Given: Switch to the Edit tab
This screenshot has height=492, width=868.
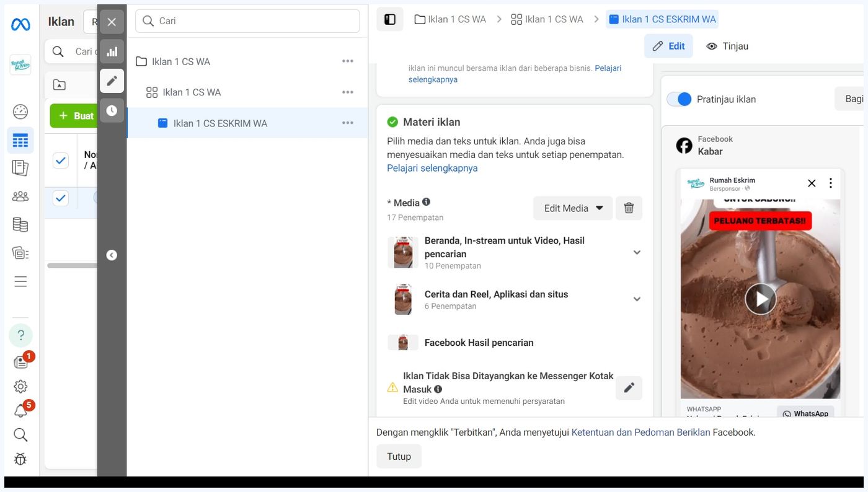Looking at the screenshot, I should point(668,46).
